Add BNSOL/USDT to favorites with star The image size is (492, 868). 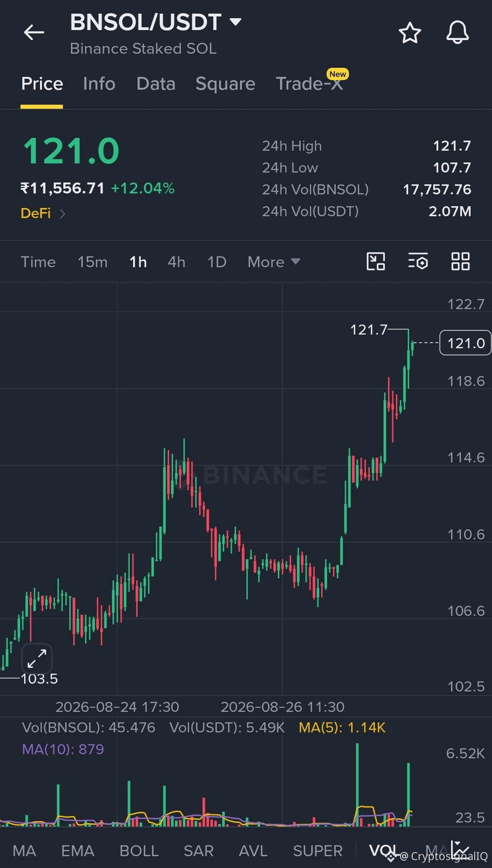click(410, 33)
